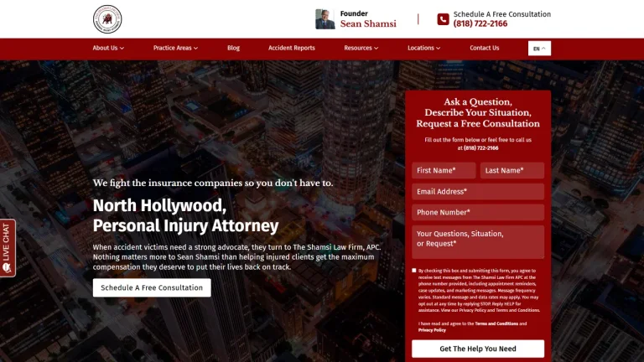Open the EN language selector
Viewport: 644px width, 362px height.
[539, 49]
